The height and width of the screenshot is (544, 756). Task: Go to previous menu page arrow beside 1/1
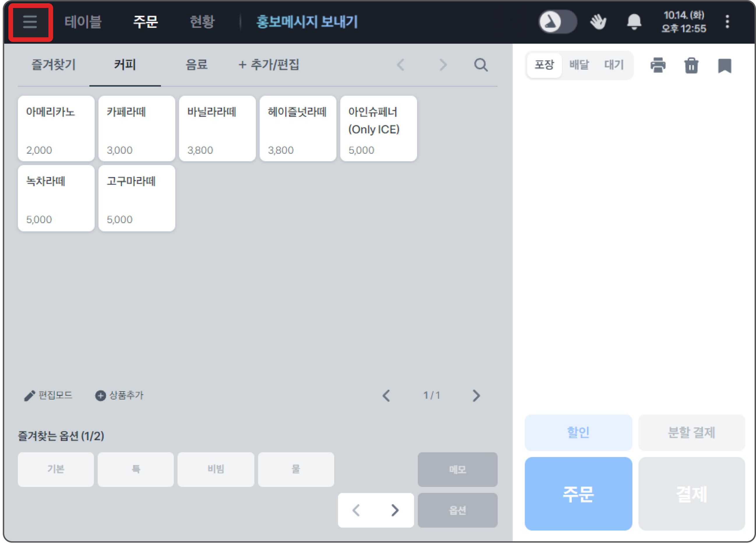click(x=386, y=396)
